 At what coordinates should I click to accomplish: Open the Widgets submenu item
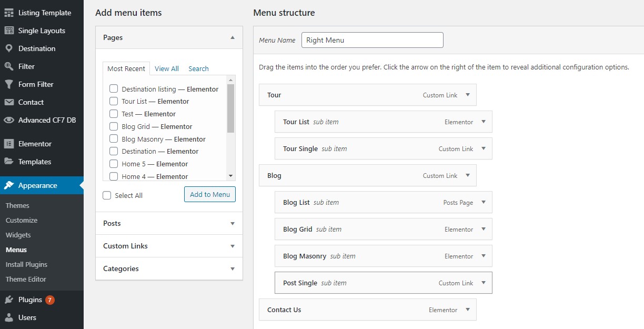(x=18, y=235)
